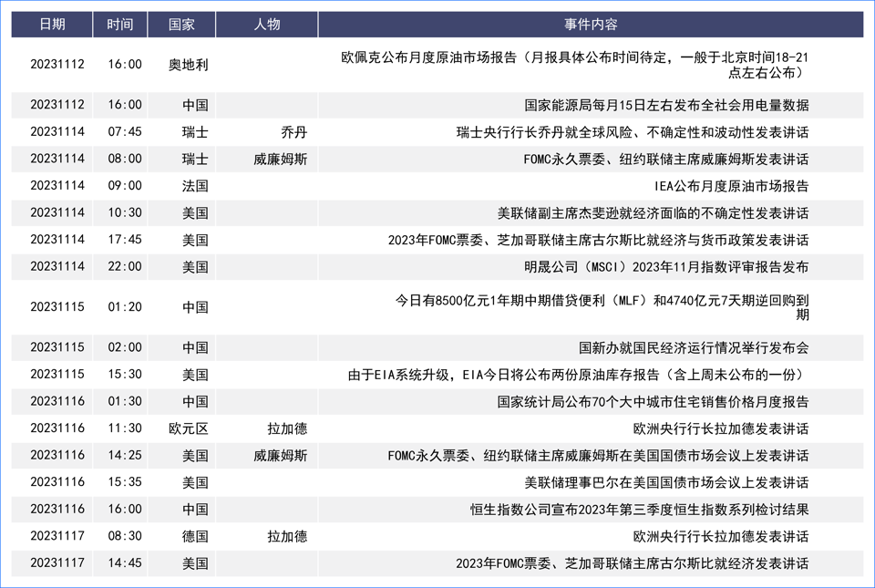
Task: Select the 国新办就国民经济运行情况 event
Action: (x=694, y=347)
